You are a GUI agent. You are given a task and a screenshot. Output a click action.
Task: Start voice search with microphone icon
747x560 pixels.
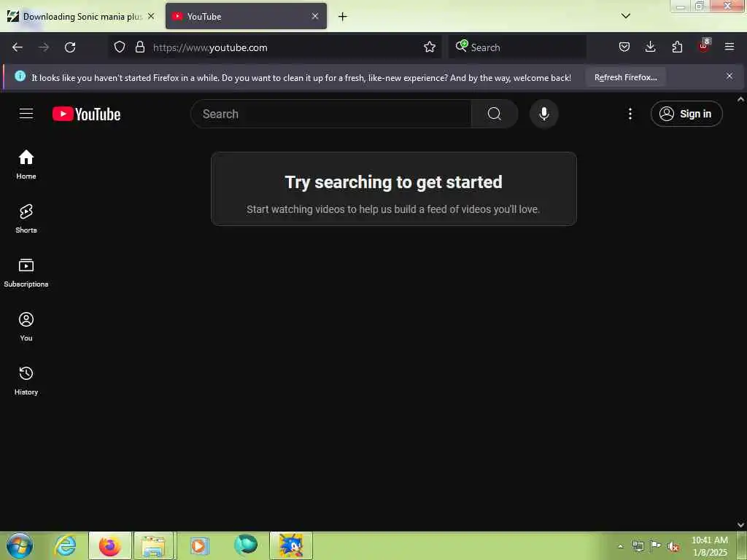(543, 114)
